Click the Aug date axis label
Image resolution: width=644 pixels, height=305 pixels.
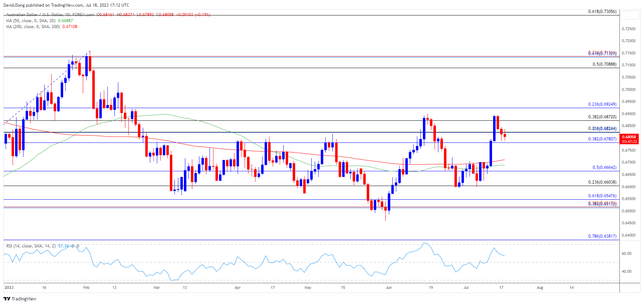point(540,287)
